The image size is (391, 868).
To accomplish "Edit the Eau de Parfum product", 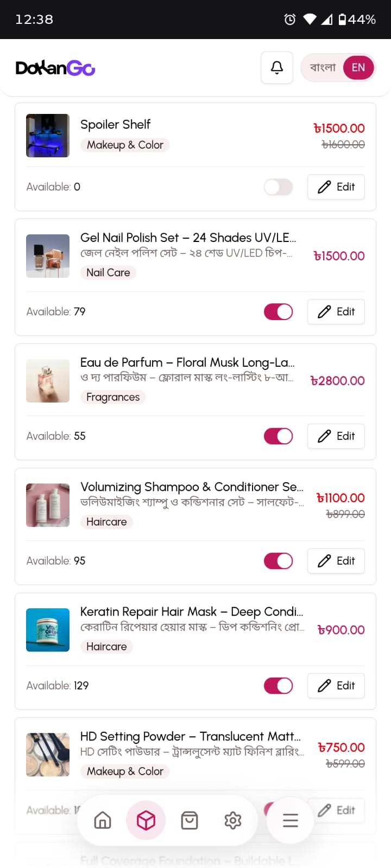I will click(x=336, y=436).
